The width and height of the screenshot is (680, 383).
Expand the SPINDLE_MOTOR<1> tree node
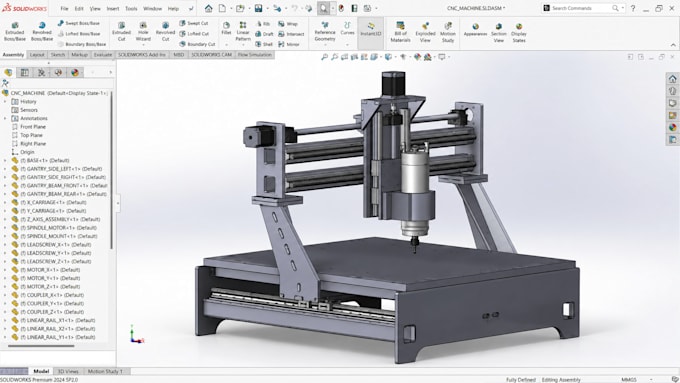point(5,228)
